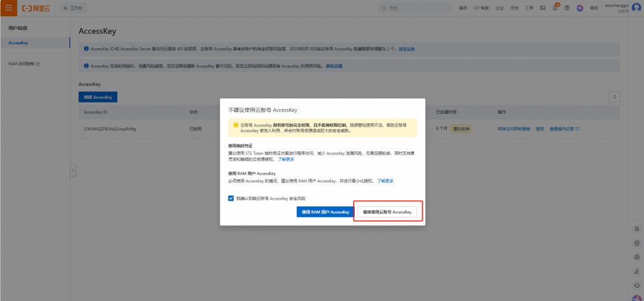Open the customer service headset icon
The height and width of the screenshot is (301, 644).
(637, 285)
